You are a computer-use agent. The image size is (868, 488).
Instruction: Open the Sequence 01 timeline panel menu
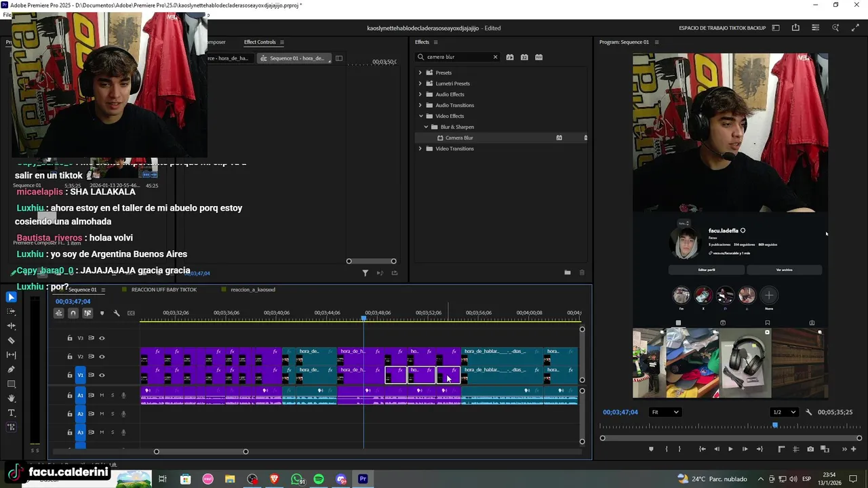click(103, 289)
